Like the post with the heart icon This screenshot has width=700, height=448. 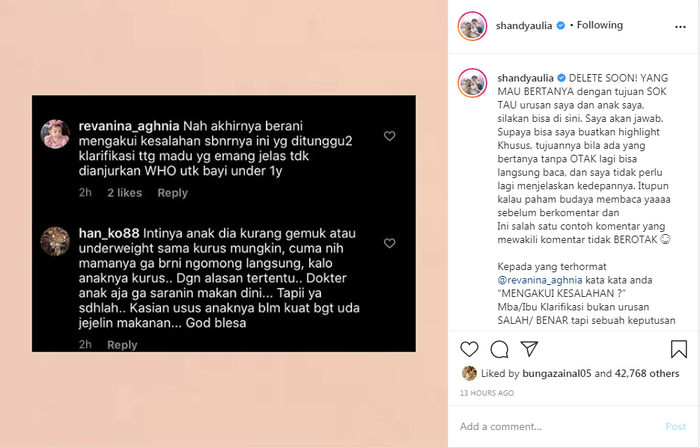(469, 349)
